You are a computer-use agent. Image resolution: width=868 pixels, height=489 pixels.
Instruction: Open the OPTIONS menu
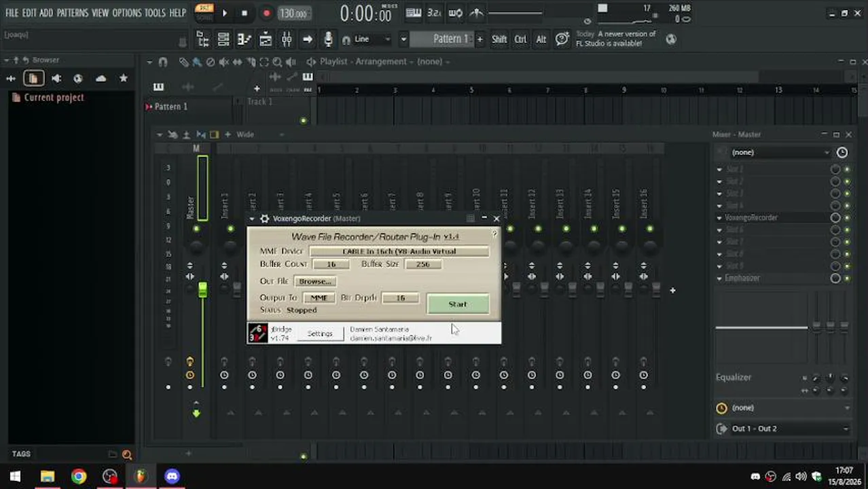click(126, 13)
